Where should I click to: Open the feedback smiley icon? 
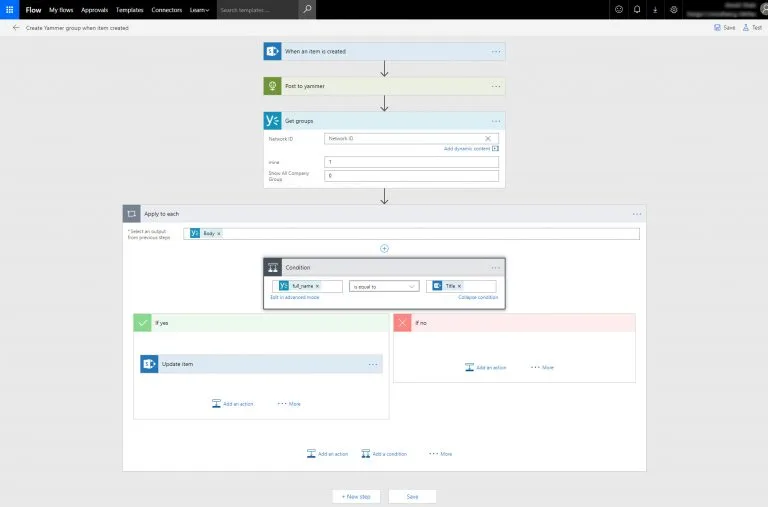(619, 9)
